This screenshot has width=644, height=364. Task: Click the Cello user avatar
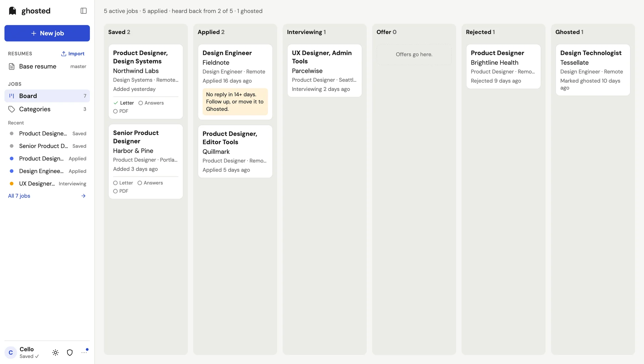tap(11, 353)
